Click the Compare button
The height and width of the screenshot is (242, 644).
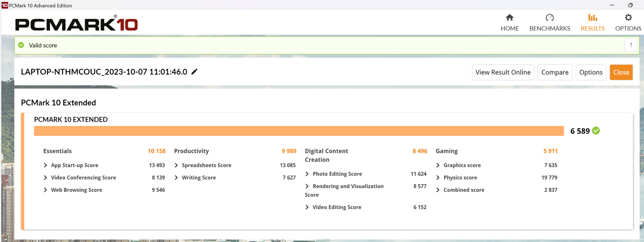tap(554, 72)
